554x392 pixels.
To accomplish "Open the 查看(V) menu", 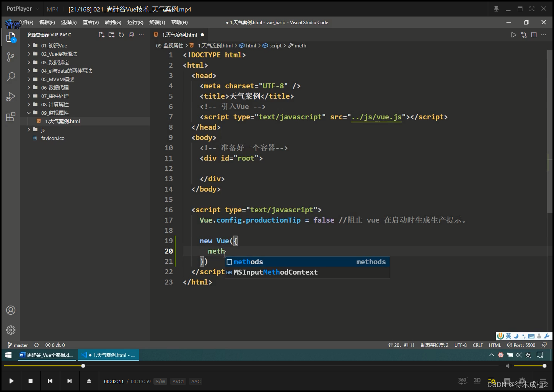I will coord(91,23).
